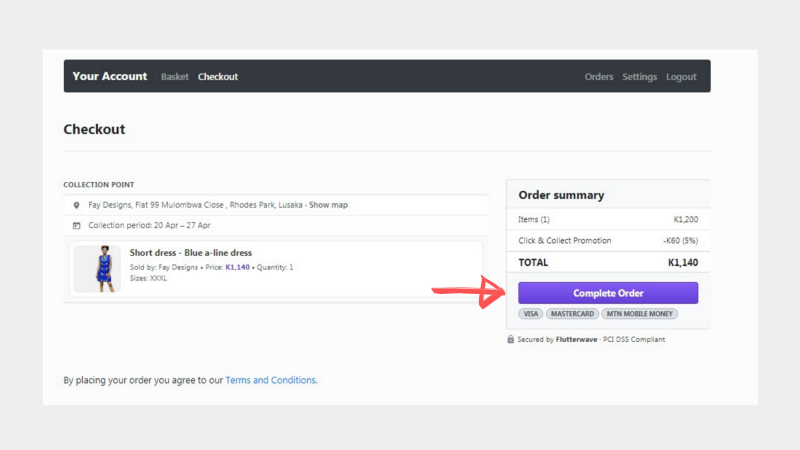Click the Checkout page heading
This screenshot has height=450, width=800.
tap(94, 129)
